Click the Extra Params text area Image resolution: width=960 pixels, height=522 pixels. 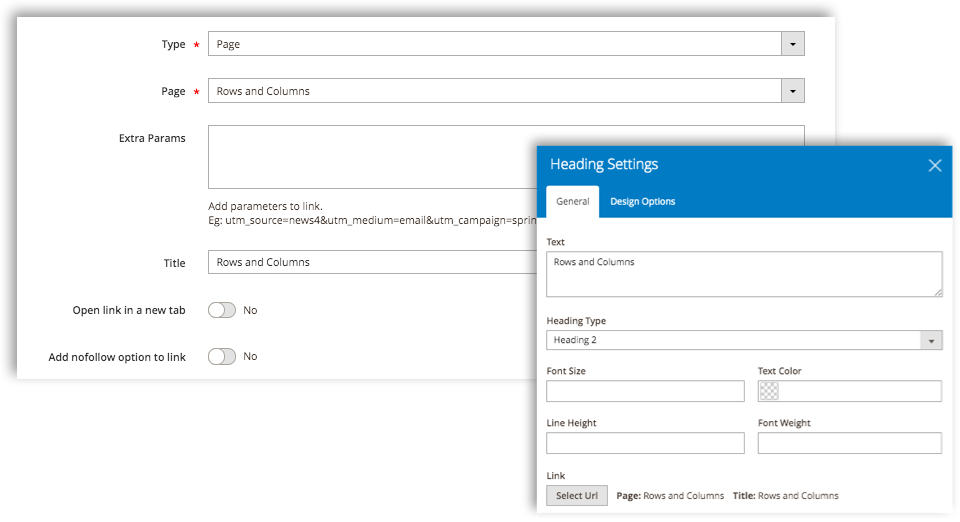click(372, 157)
